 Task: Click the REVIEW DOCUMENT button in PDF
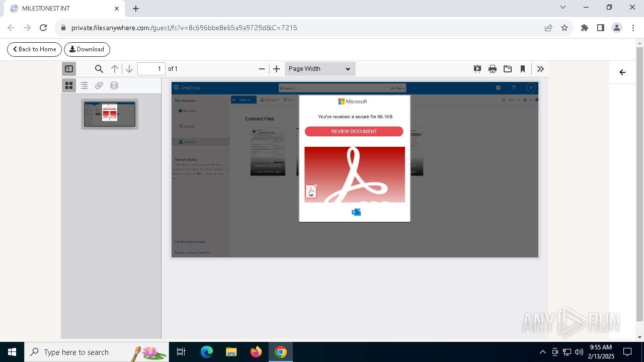pyautogui.click(x=354, y=131)
